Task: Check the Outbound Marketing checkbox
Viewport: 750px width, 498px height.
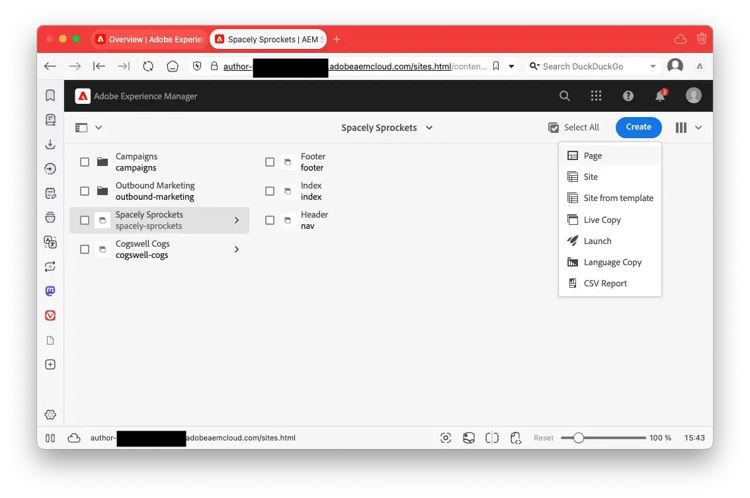Action: tap(85, 191)
